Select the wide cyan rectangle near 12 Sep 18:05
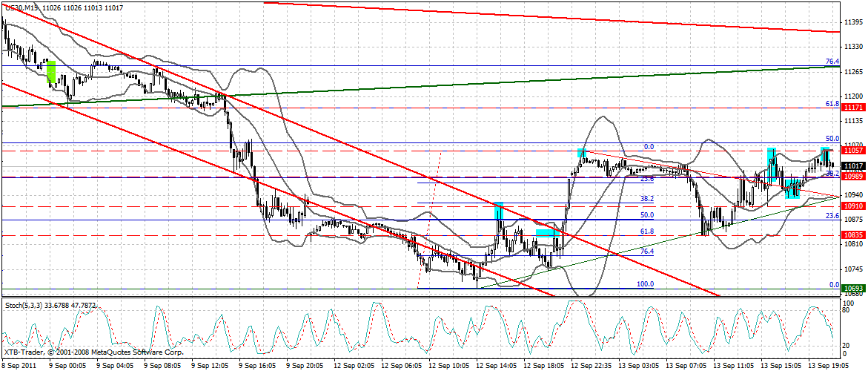The image size is (868, 371). pos(548,233)
